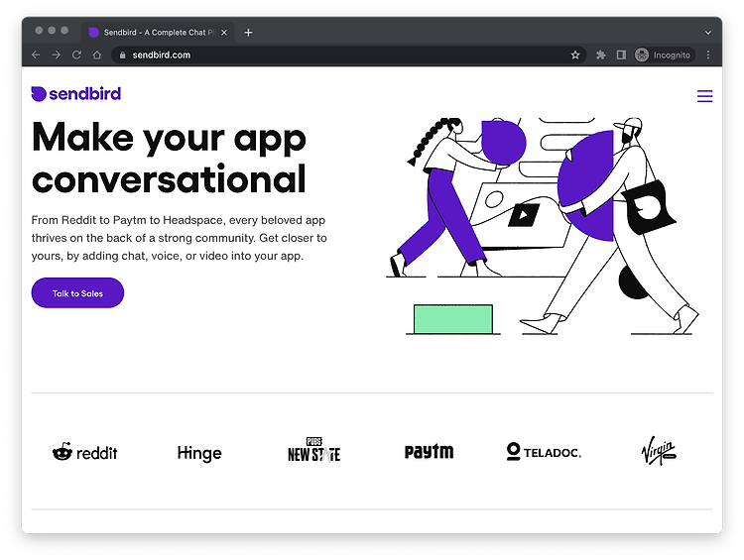Go to the browser home icon

(97, 55)
